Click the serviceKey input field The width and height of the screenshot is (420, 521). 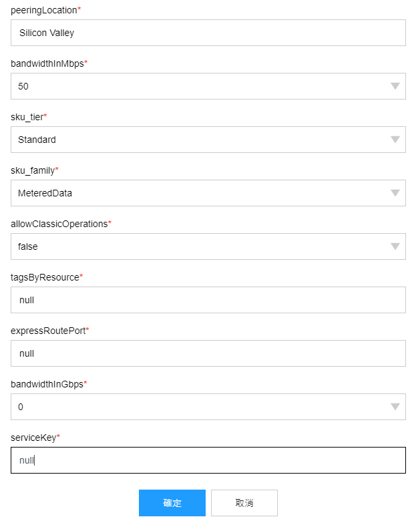208,460
